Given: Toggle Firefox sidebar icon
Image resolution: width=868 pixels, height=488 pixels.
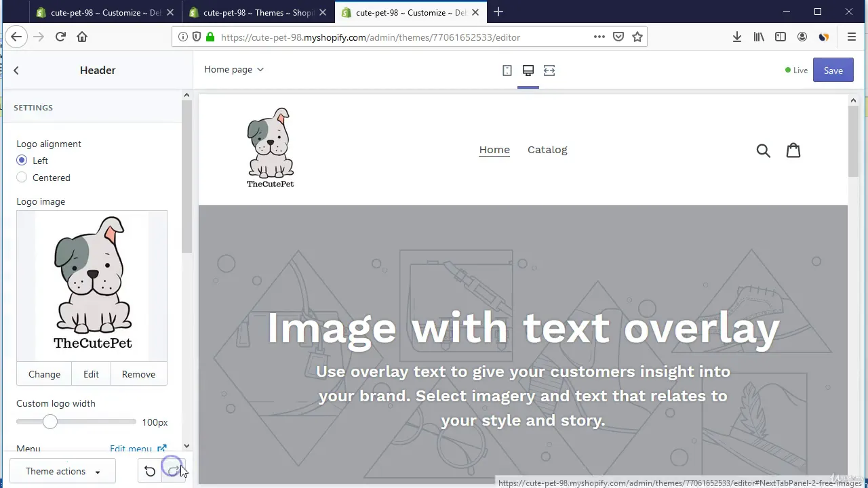Looking at the screenshot, I should pos(781,37).
